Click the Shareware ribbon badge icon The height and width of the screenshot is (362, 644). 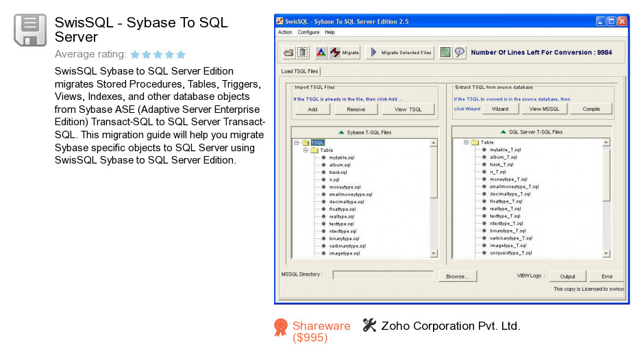(x=281, y=328)
